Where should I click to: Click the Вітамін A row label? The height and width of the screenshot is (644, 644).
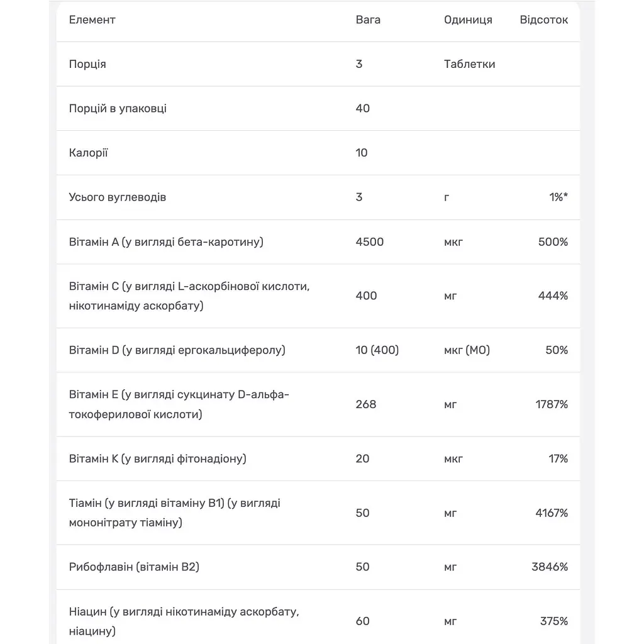166,242
